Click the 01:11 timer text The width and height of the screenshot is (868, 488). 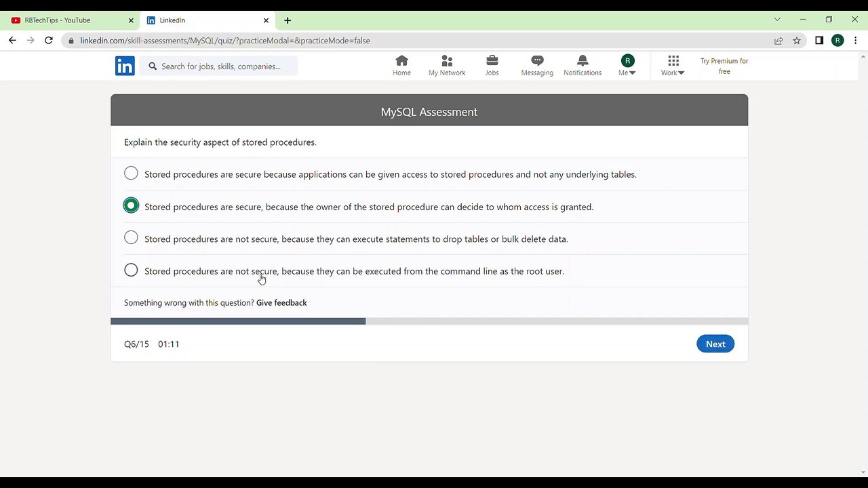(x=169, y=344)
